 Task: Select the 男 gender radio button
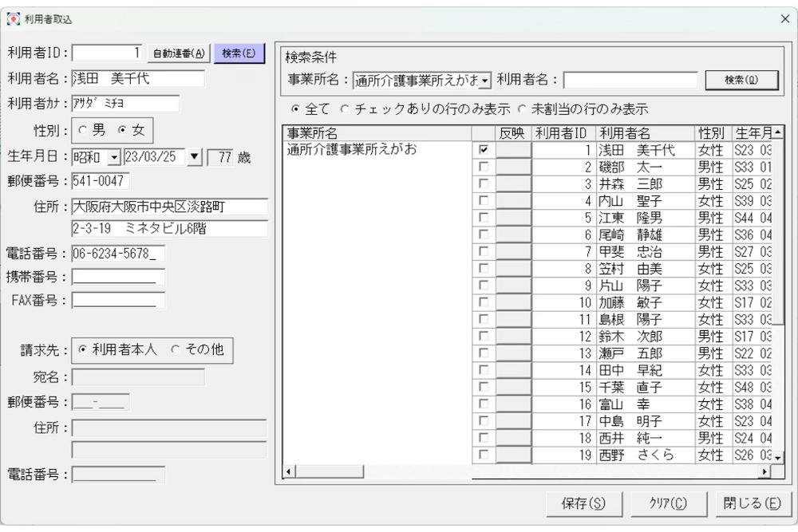click(x=83, y=130)
